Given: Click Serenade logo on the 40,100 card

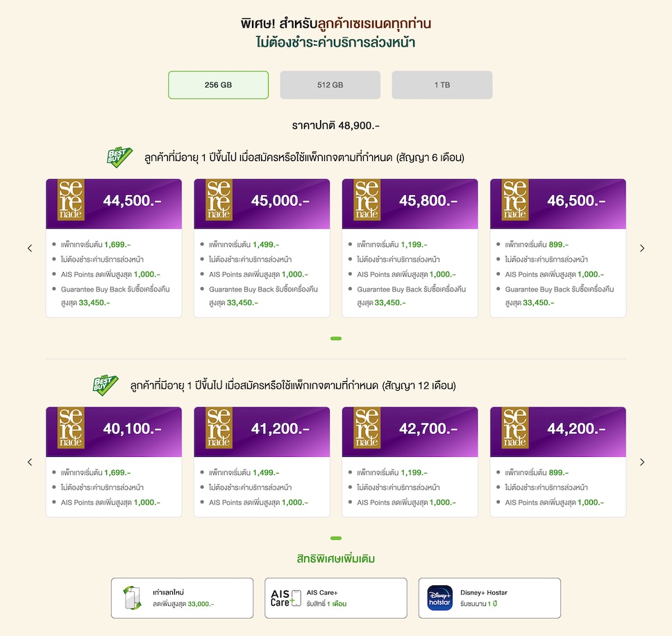Looking at the screenshot, I should coord(71,428).
